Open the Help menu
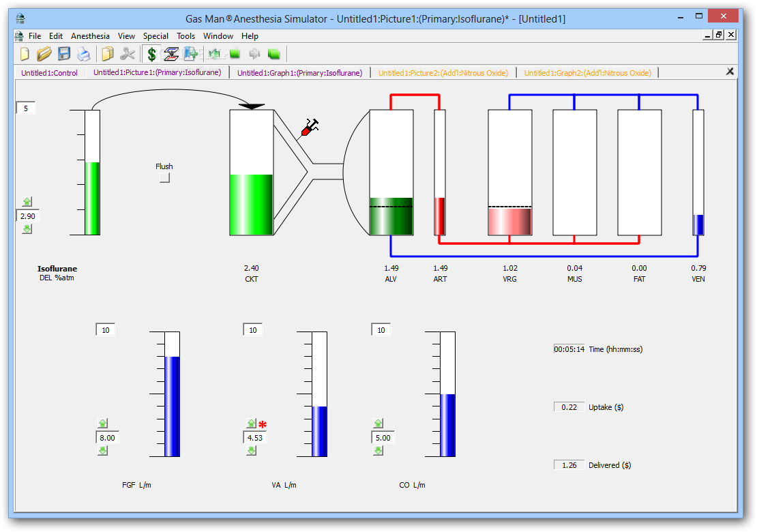 [250, 35]
